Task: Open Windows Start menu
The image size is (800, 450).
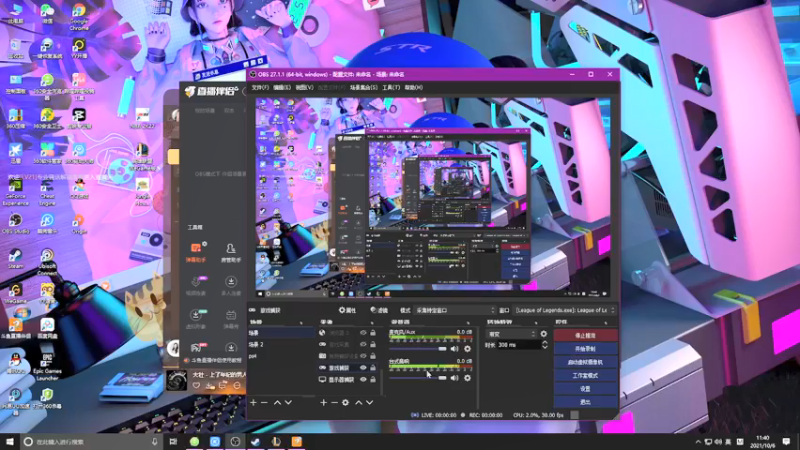Action: pyautogui.click(x=10, y=442)
